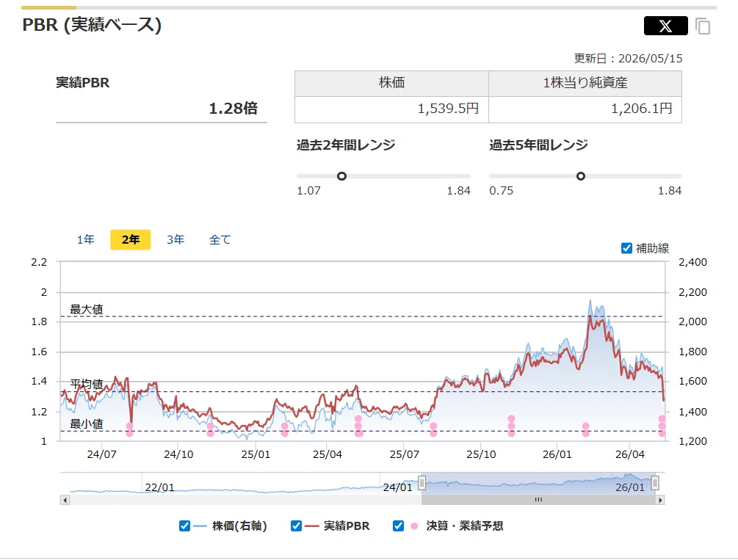Share the chart via X button
The width and height of the screenshot is (738, 560).
(x=665, y=26)
